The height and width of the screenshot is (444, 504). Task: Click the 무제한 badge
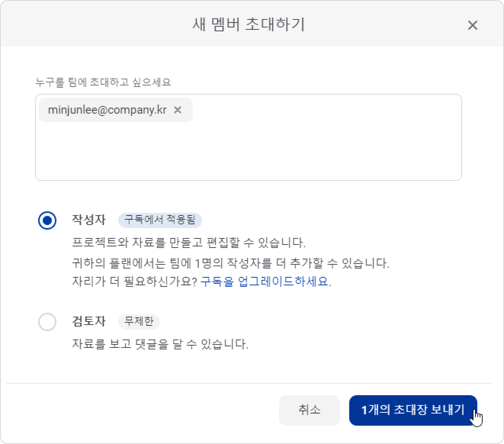[x=139, y=322]
